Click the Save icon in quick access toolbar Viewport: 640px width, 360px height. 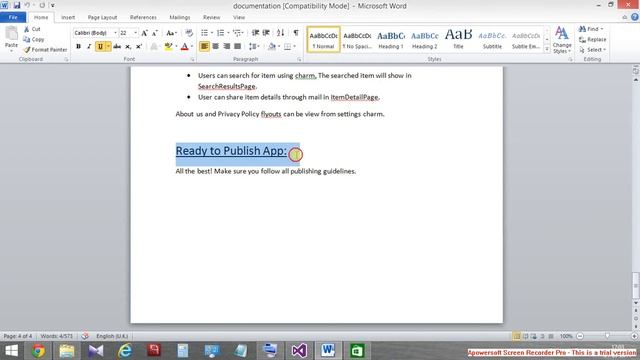[17, 5]
